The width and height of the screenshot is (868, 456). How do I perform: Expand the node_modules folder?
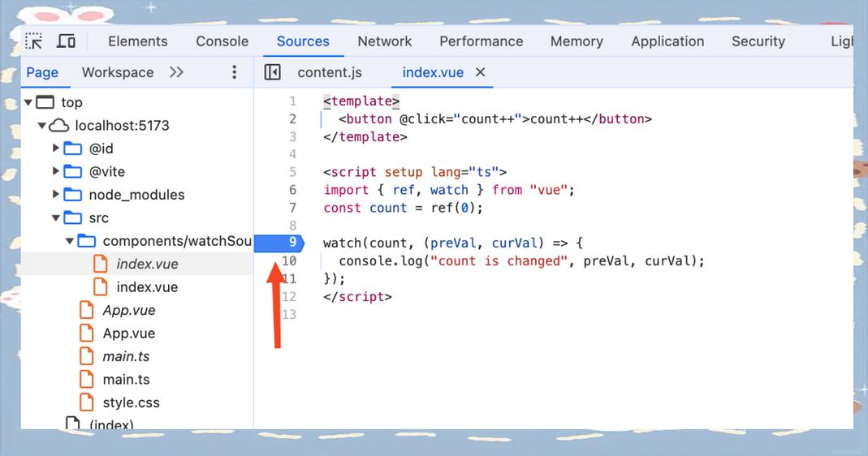click(56, 195)
